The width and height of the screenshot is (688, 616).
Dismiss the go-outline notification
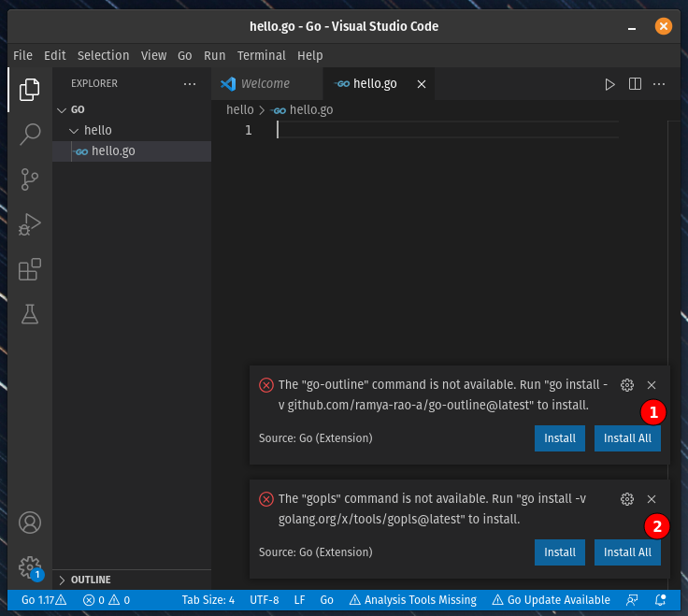tap(652, 385)
